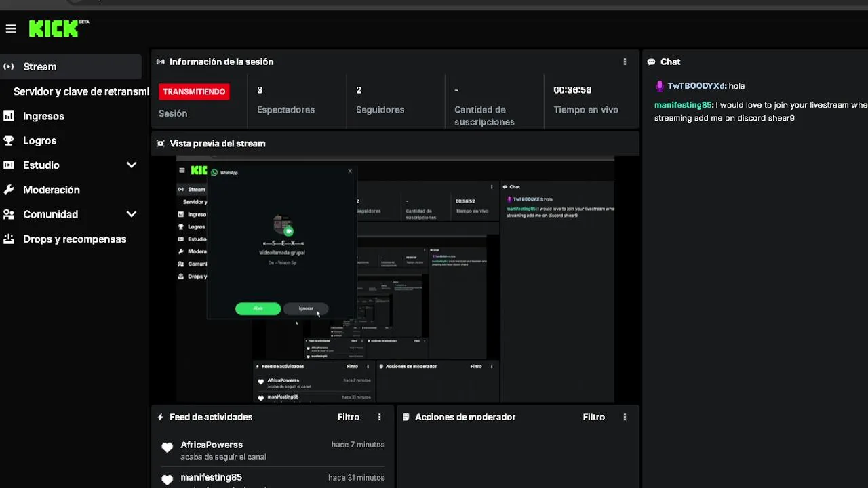
Task: Open the hamburger menu icon
Action: (11, 28)
